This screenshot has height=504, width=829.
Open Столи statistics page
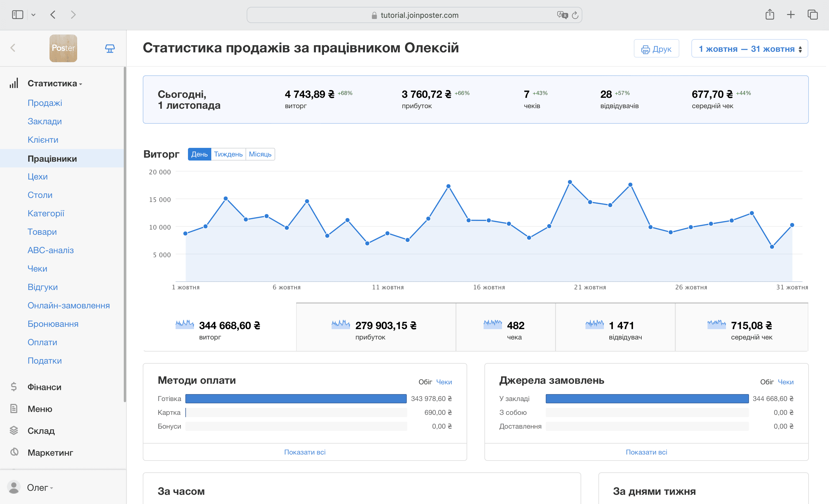pos(40,195)
